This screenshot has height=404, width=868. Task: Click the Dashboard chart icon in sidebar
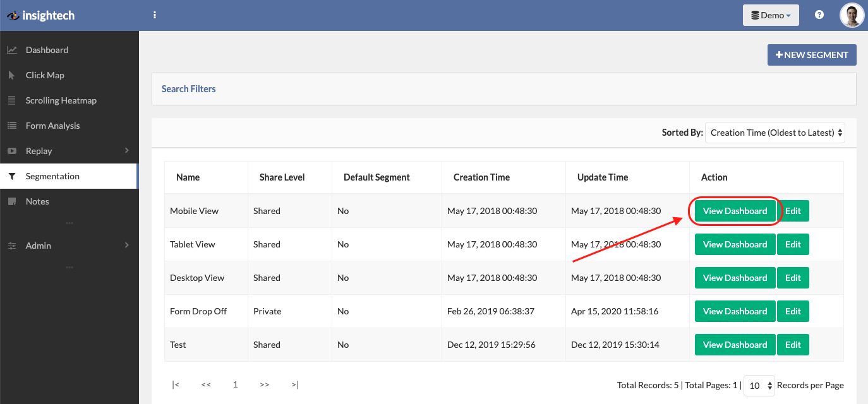(12, 50)
